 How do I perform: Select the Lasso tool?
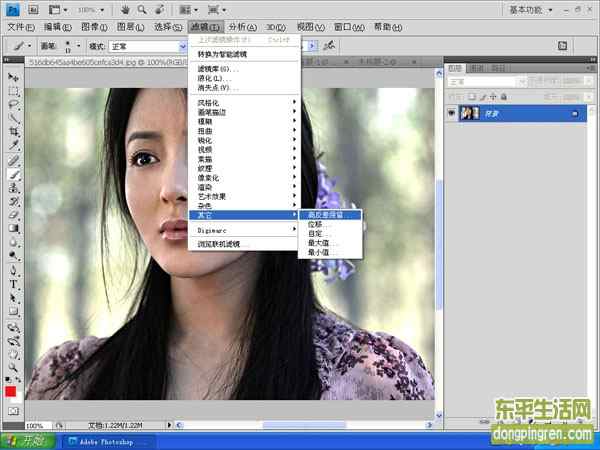13,104
